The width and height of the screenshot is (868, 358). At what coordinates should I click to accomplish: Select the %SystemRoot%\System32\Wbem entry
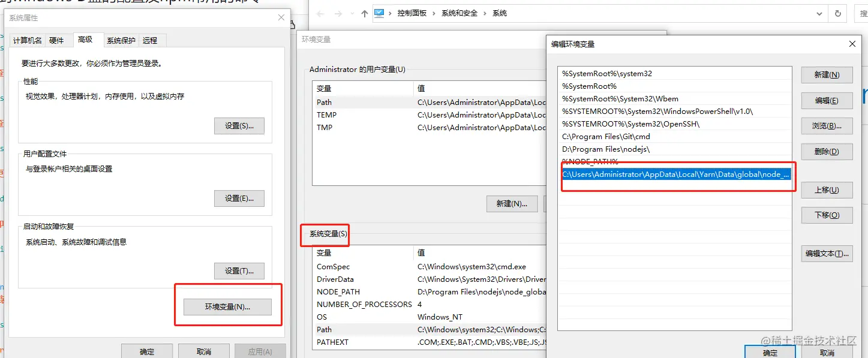(675, 98)
